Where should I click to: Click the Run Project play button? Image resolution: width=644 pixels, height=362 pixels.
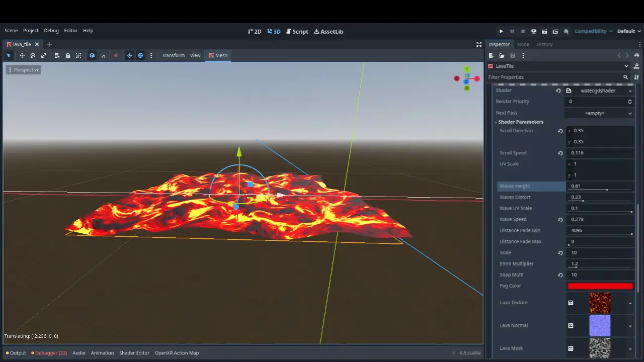[x=501, y=31]
